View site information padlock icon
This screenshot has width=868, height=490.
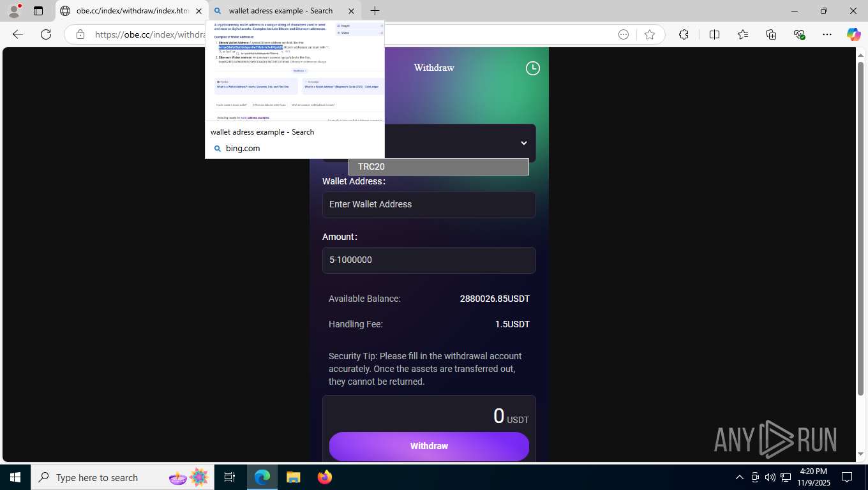(x=80, y=34)
